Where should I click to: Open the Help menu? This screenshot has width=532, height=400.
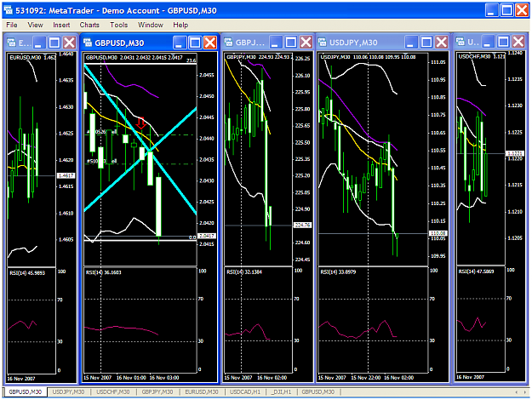[180, 25]
